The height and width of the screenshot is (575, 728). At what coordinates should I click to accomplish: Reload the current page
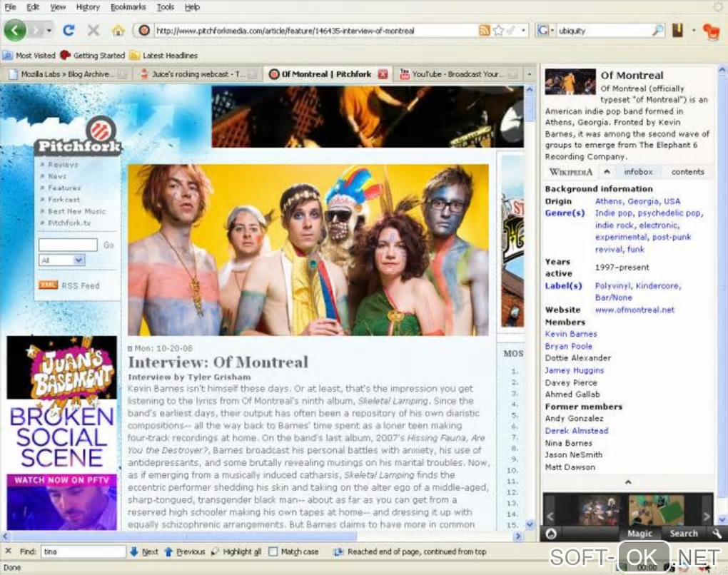point(69,30)
